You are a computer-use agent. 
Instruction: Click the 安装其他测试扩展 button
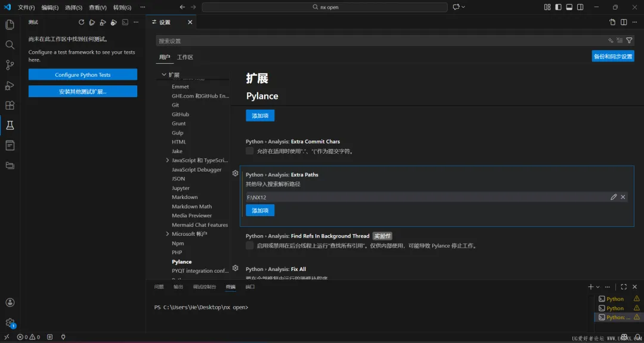click(82, 92)
